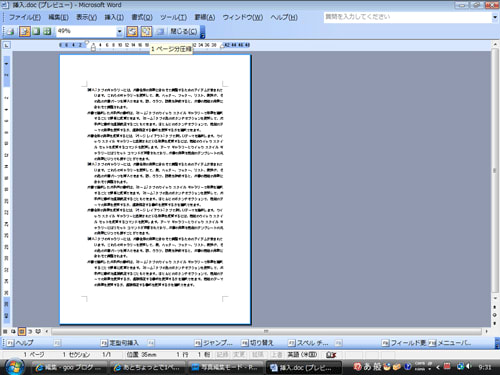The image size is (500, 375).
Task: Toggle the Magnifier tool button
Action: pyautogui.click(x=25, y=31)
